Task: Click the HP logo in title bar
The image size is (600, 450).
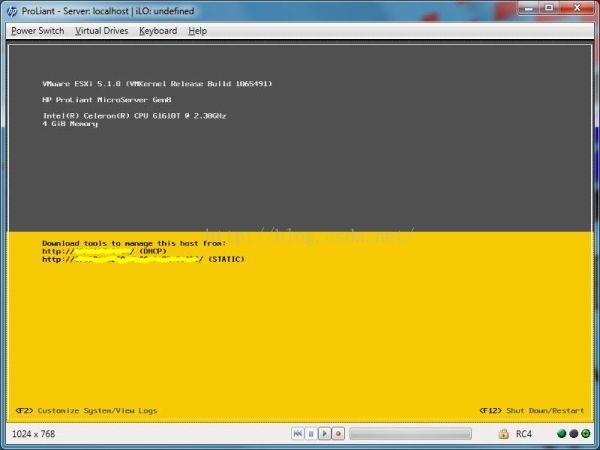Action: tap(12, 11)
